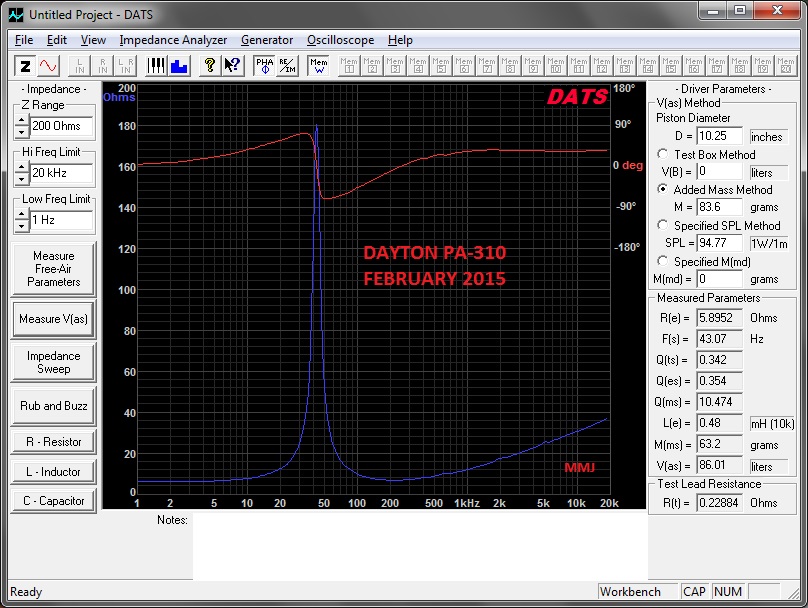Image resolution: width=808 pixels, height=608 pixels.
Task: Decrease Z Range with the down arrow
Action: coord(21,132)
